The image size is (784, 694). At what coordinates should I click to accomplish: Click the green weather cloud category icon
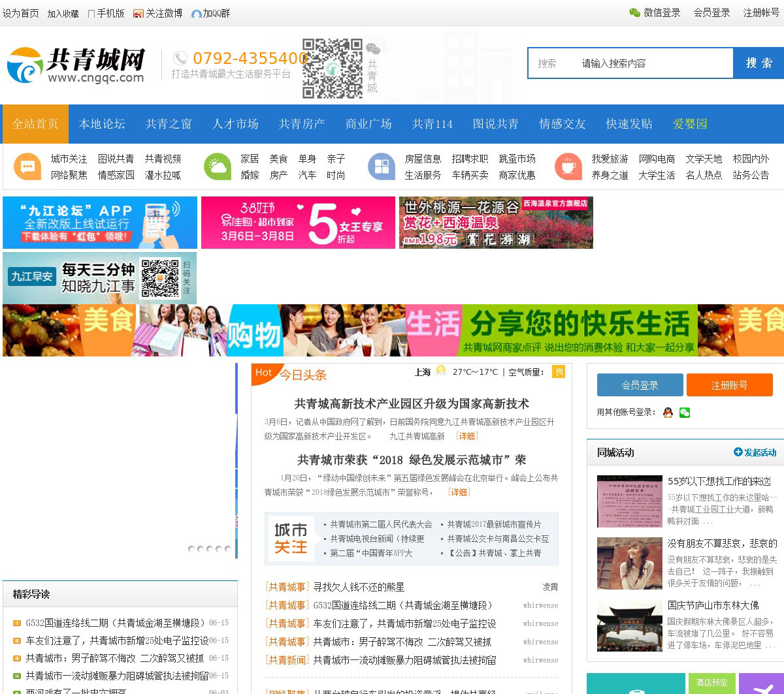tap(217, 166)
